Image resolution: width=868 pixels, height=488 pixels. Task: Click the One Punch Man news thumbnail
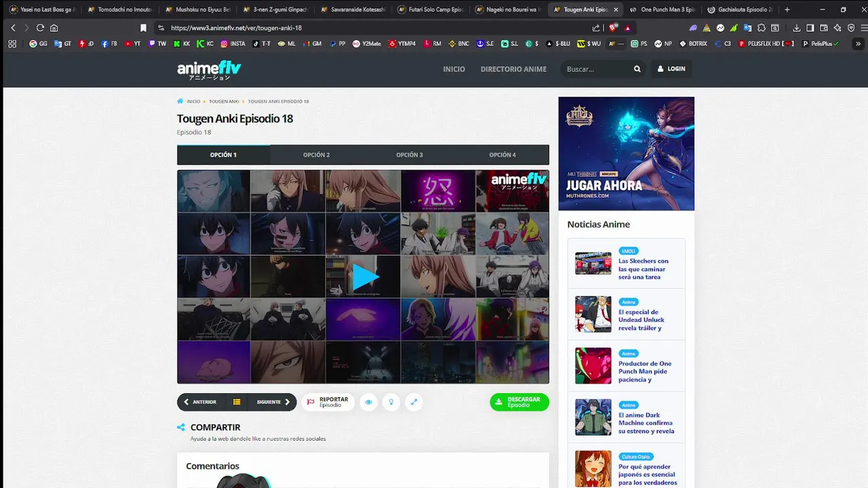(593, 365)
